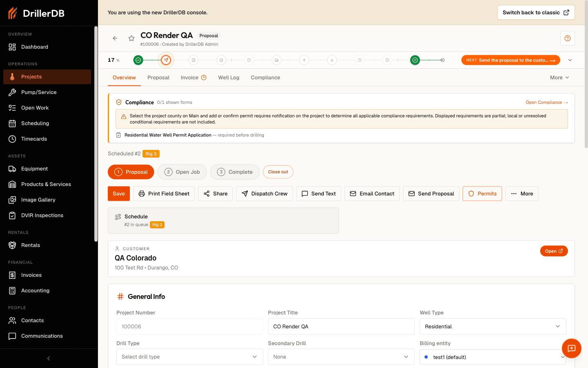This screenshot has height=368, width=588.
Task: Open the Drill Type dropdown
Action: [x=189, y=357]
